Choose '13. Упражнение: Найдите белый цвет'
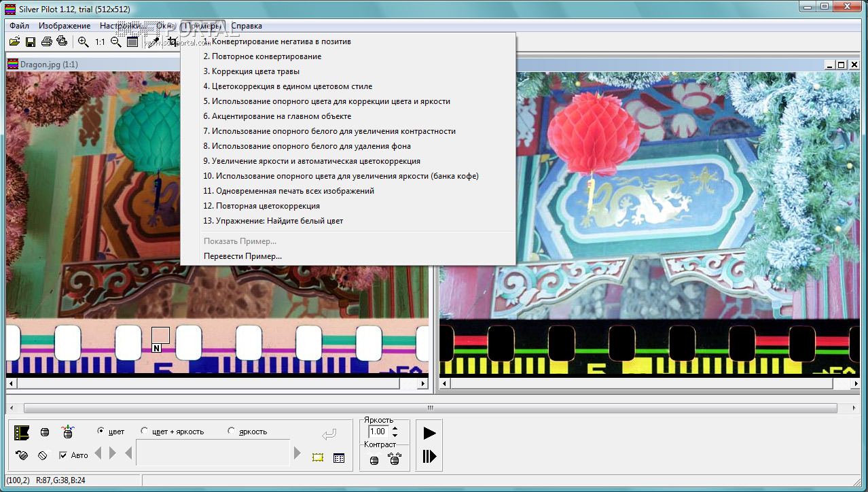The width and height of the screenshot is (868, 492). [348, 221]
